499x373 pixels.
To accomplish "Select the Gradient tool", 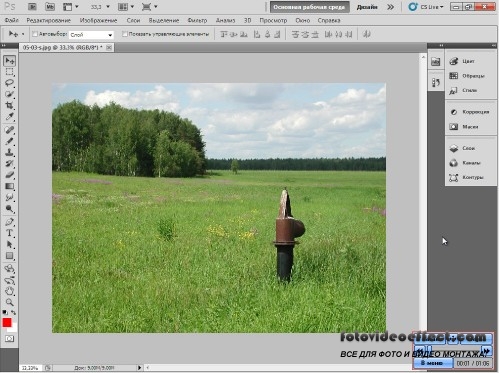I will (9, 186).
